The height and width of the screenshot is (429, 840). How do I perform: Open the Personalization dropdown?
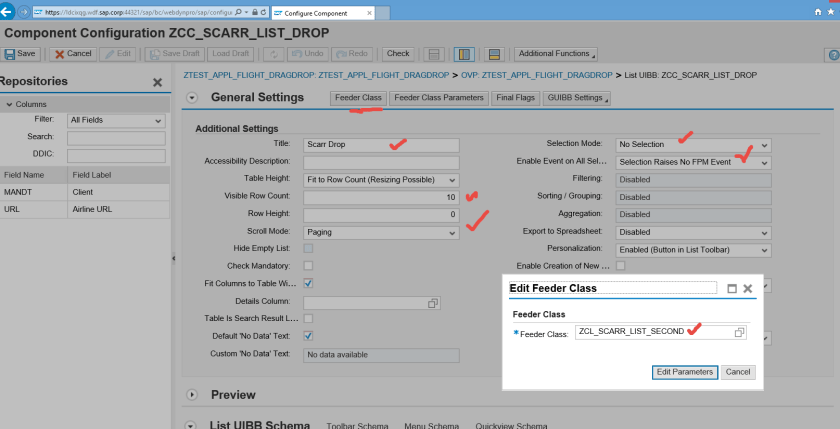(x=693, y=250)
